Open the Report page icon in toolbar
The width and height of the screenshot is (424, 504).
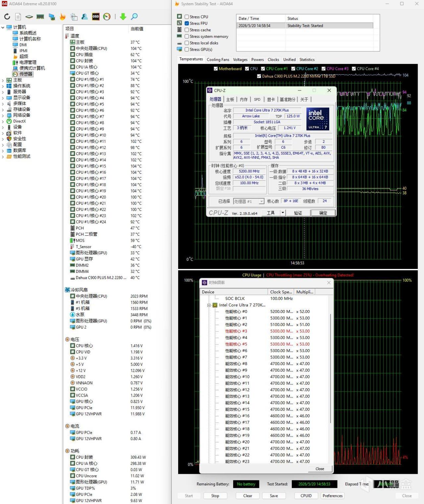coord(18,17)
